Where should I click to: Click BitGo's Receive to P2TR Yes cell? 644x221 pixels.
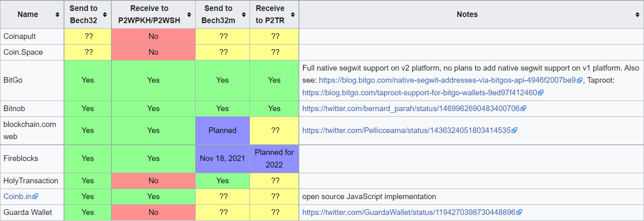coord(274,80)
